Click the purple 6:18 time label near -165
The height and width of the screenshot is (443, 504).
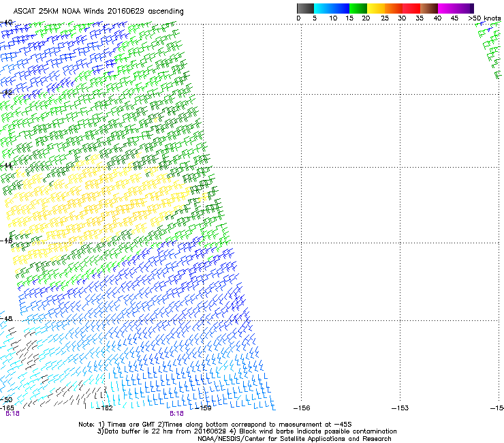tap(12, 414)
